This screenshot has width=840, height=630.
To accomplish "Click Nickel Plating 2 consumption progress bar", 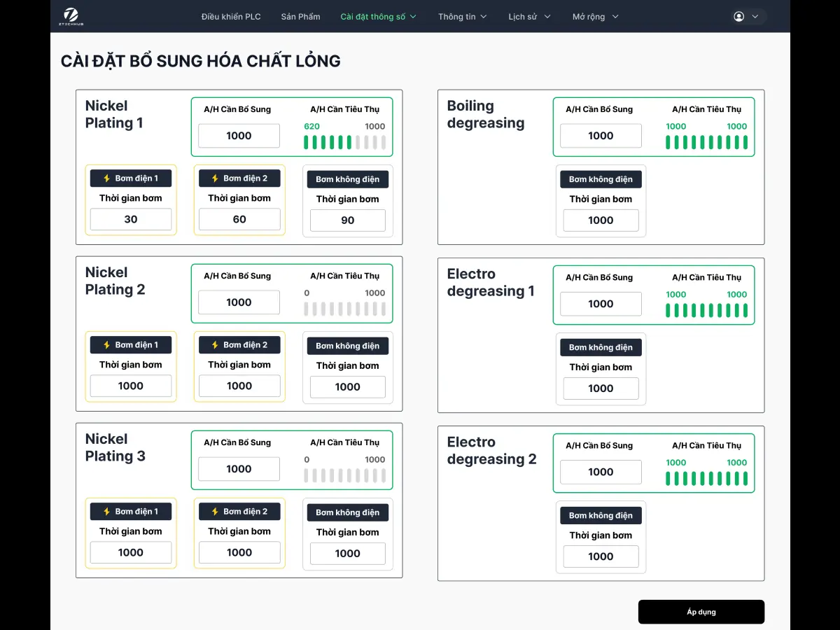I will coord(344,309).
